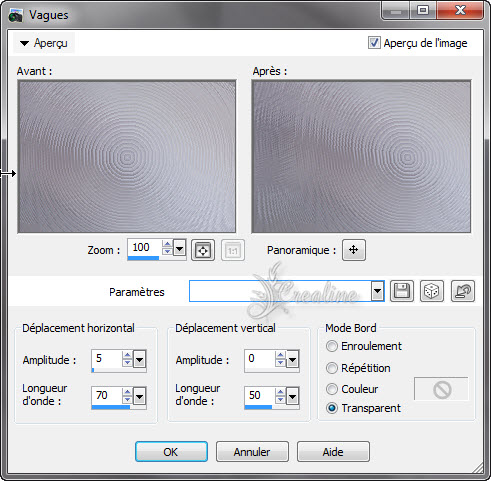
Task: Select the Répétition edge mode
Action: [332, 368]
